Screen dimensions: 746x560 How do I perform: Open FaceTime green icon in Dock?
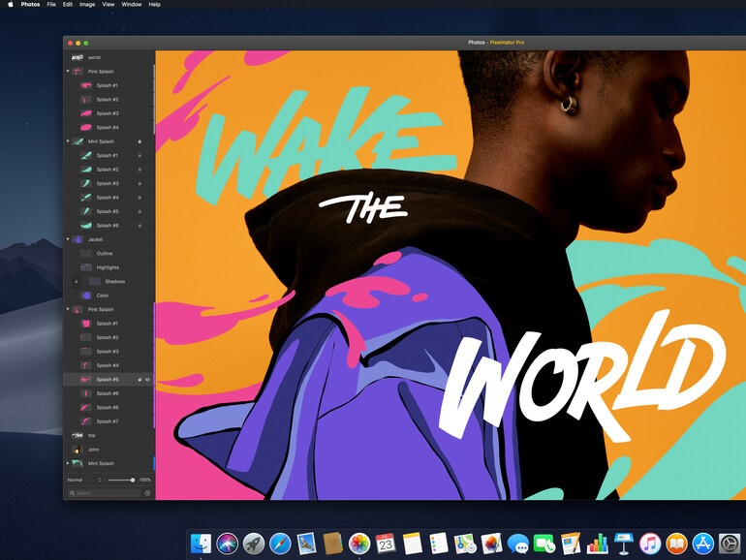click(544, 544)
